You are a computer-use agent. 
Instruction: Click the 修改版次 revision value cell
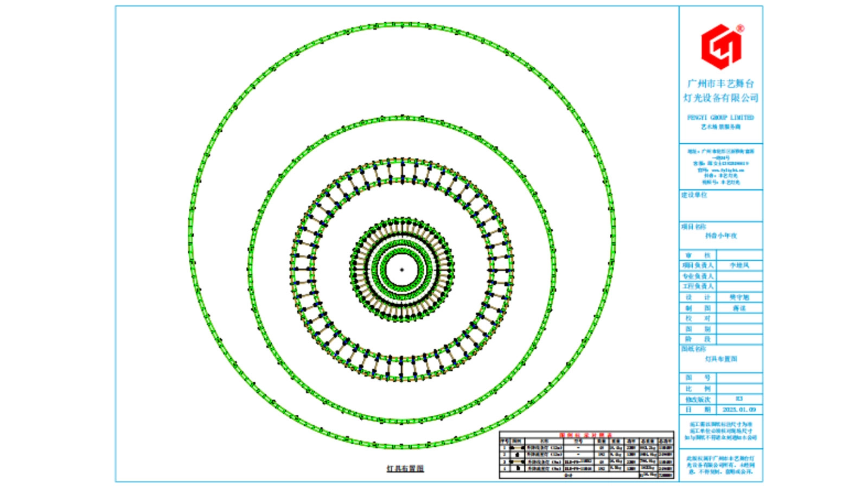coord(739,399)
